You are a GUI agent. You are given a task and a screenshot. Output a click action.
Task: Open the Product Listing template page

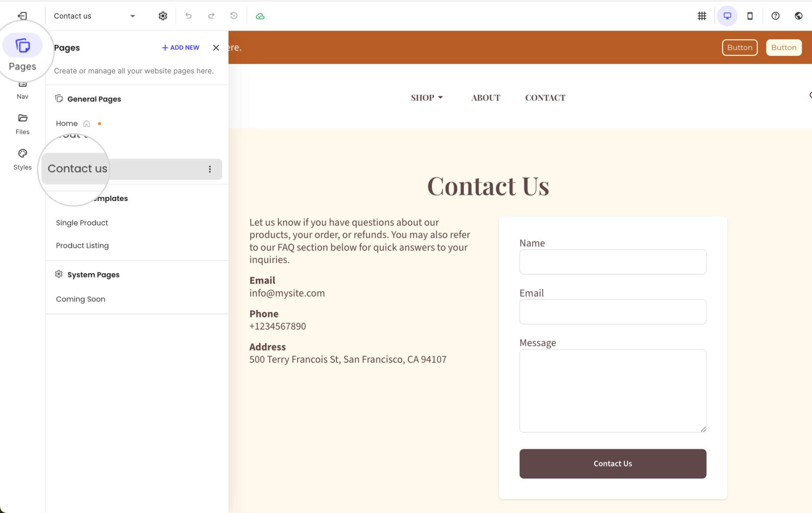(82, 245)
